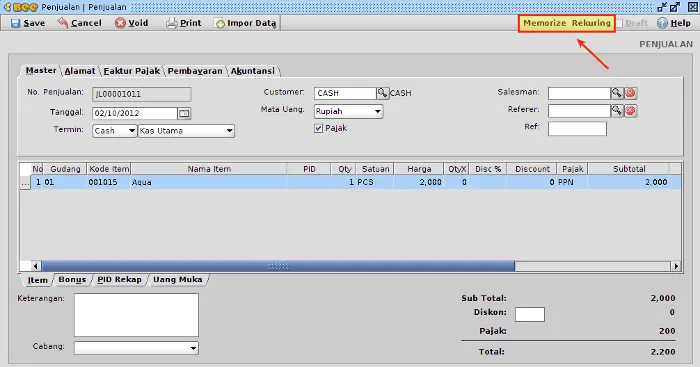
Task: Open the Akuntansi tab
Action: [253, 71]
